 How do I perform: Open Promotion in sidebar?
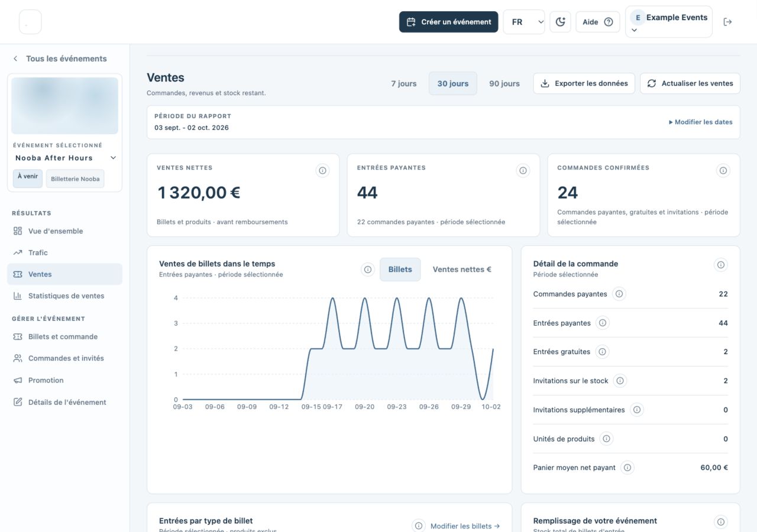point(65,380)
